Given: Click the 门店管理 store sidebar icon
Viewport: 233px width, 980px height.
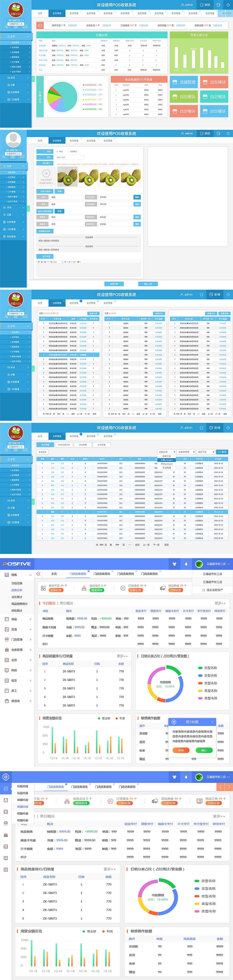Looking at the screenshot, I should pos(7,639).
